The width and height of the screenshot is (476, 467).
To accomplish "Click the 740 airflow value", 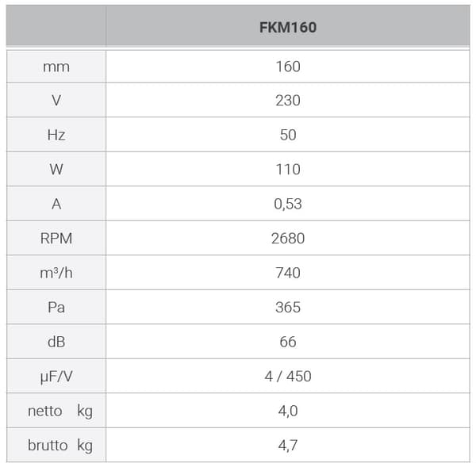I will point(288,273).
